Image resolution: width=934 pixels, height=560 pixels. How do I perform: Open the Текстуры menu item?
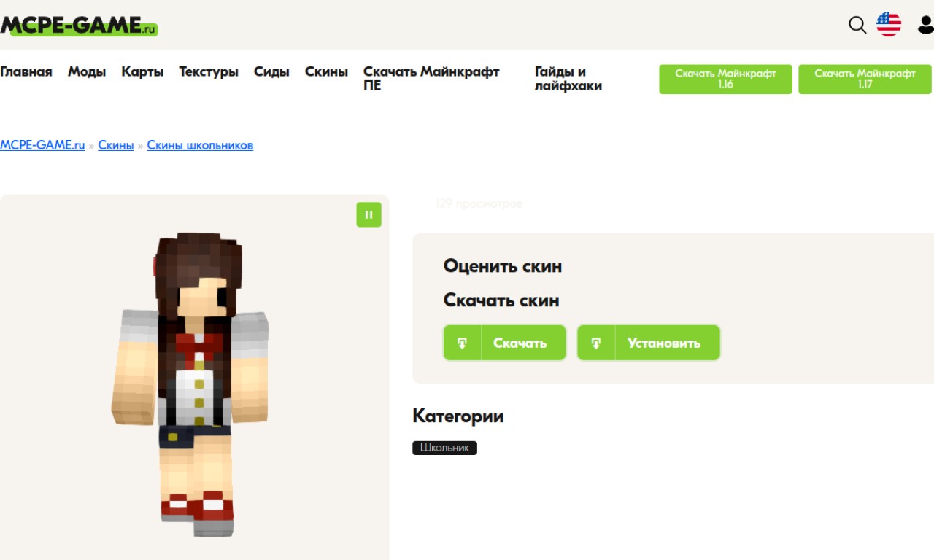click(209, 71)
